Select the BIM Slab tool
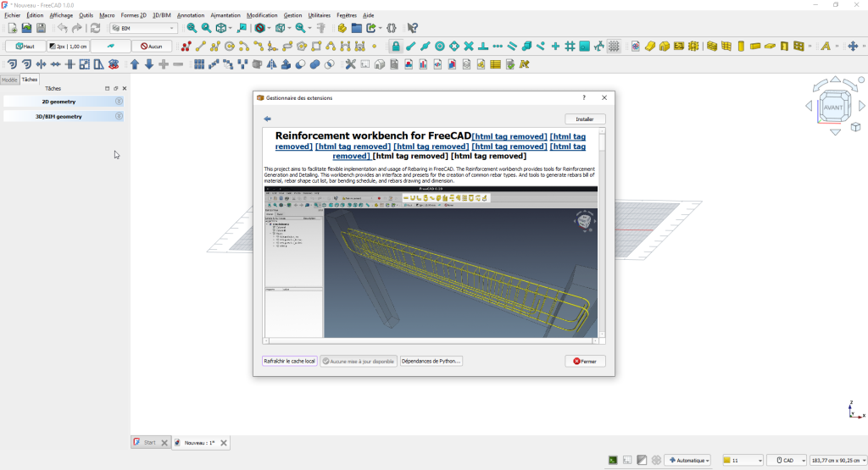Screen dimensions: 868x470 pos(770,47)
